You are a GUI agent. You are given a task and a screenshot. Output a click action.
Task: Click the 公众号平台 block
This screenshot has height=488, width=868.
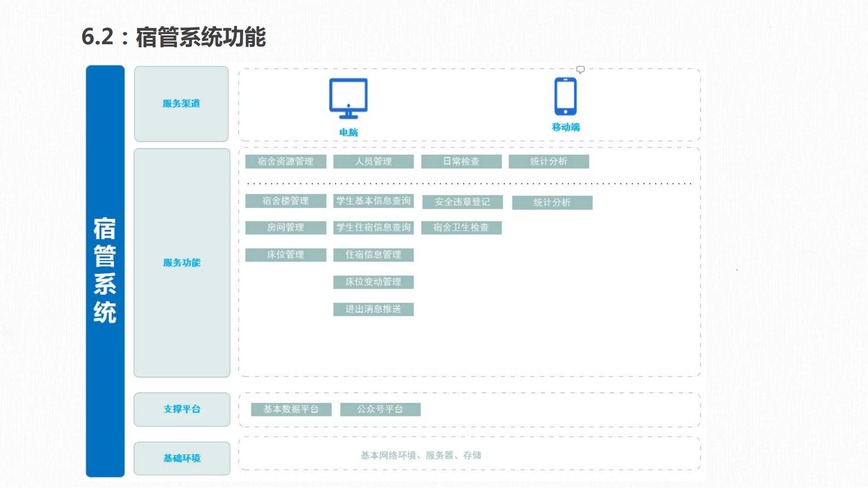tap(380, 409)
